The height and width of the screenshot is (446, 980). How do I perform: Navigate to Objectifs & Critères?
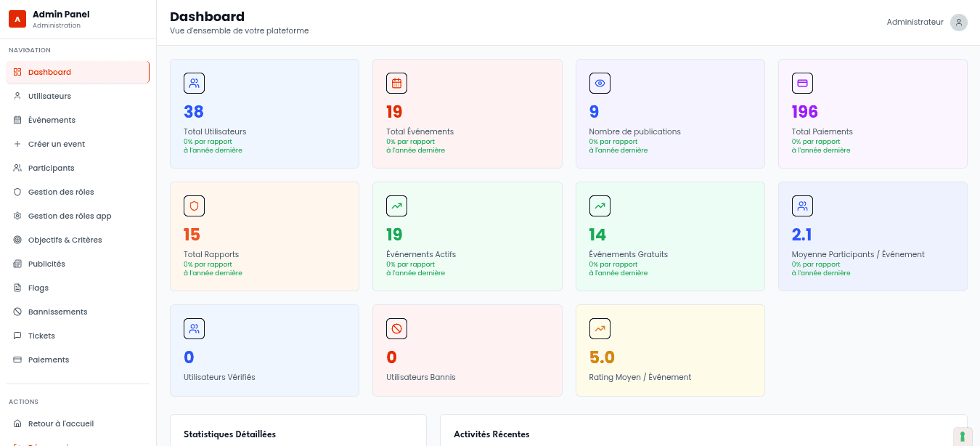tap(65, 240)
